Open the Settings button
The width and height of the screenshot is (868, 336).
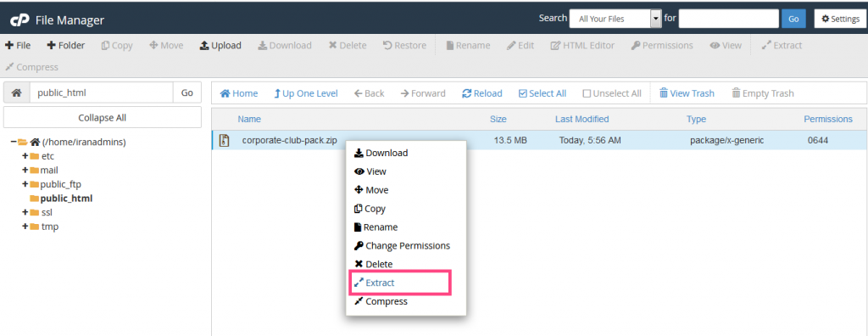coord(840,19)
